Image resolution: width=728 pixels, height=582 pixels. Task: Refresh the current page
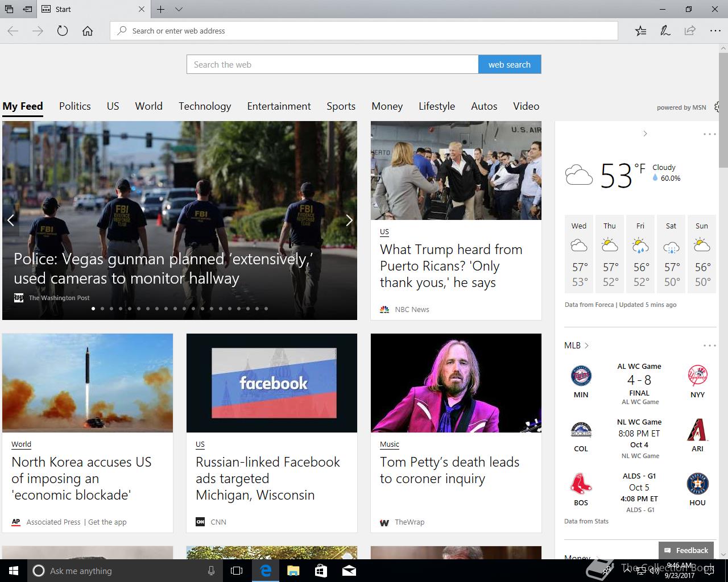point(63,31)
